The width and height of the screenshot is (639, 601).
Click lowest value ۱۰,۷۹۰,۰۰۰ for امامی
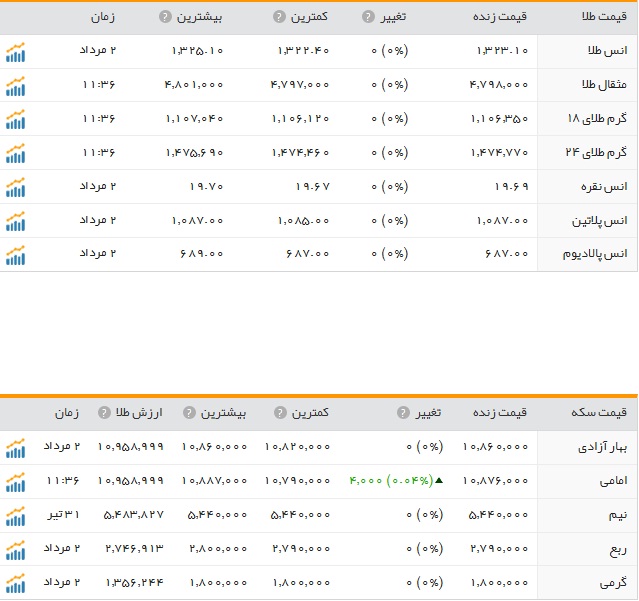coord(297,481)
